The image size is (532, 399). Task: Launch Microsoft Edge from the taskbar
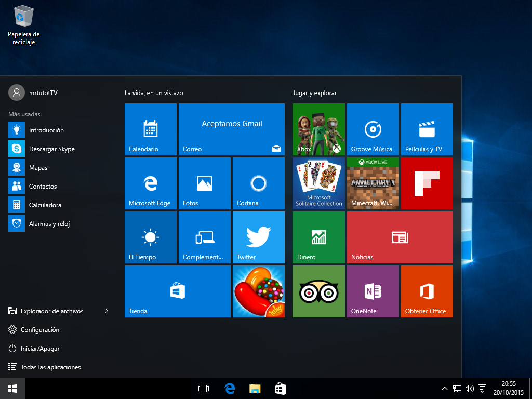point(229,388)
